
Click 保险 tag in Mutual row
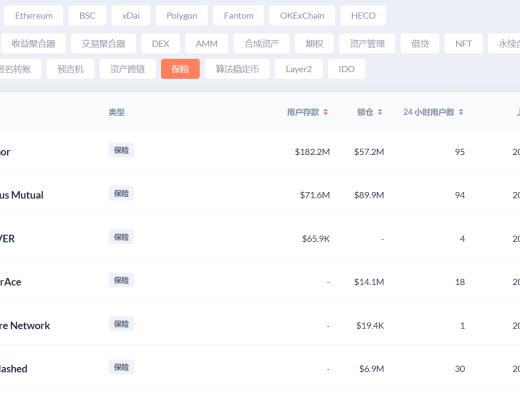coord(121,193)
